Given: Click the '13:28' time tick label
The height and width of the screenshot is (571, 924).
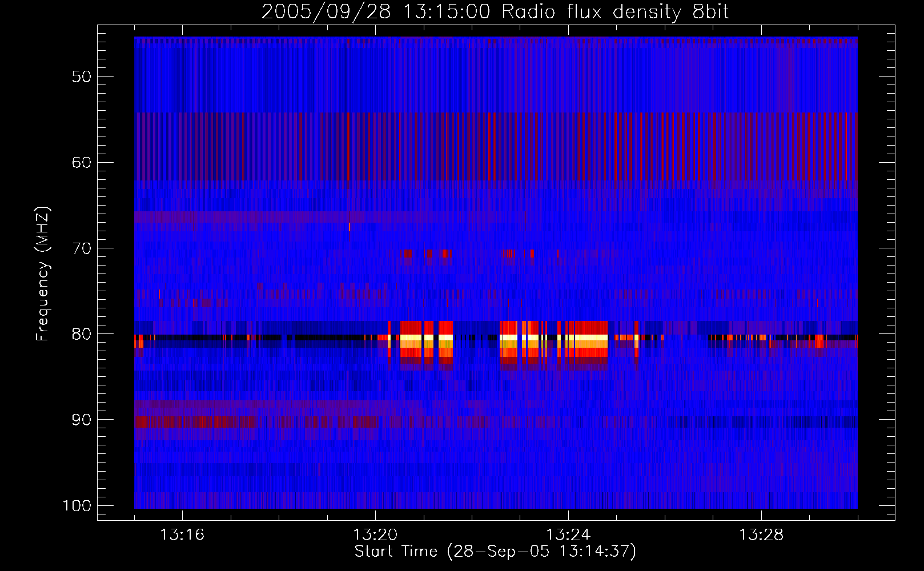Looking at the screenshot, I should coord(761,534).
